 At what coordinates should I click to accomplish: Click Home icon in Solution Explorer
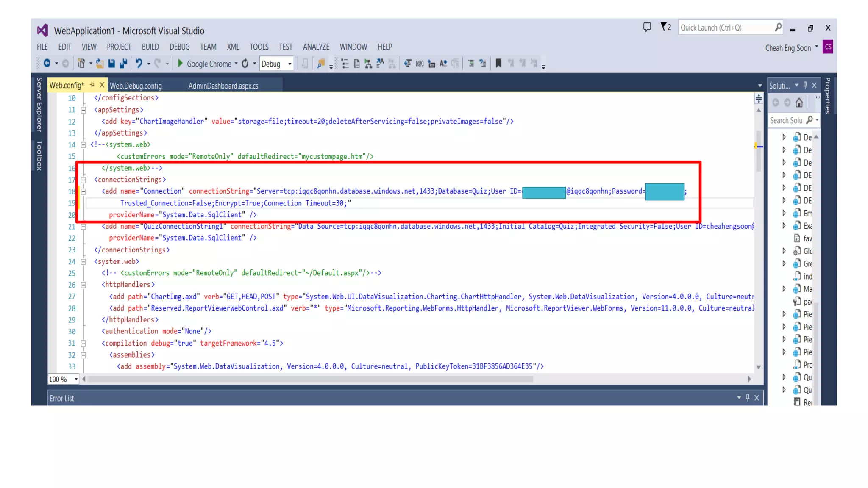799,103
